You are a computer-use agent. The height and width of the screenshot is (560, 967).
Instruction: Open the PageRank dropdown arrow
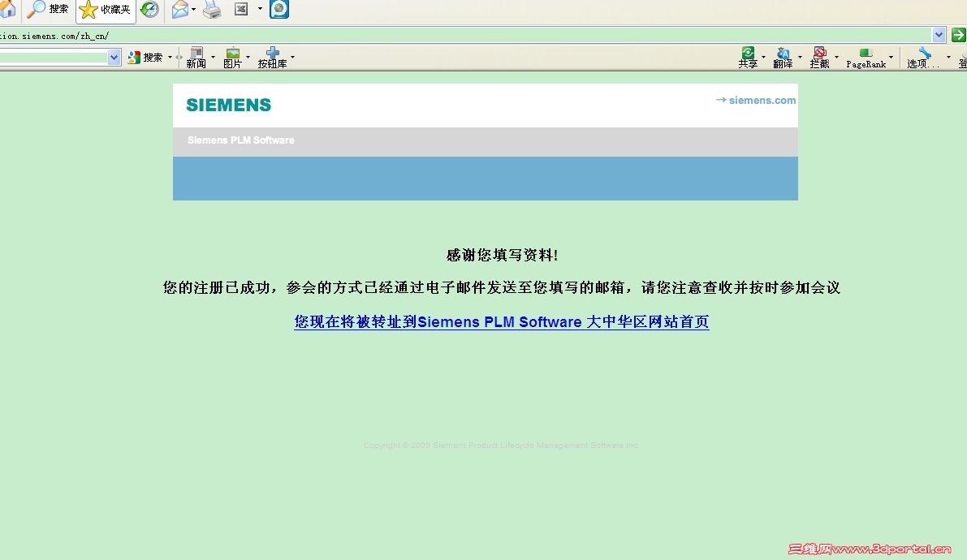(891, 57)
